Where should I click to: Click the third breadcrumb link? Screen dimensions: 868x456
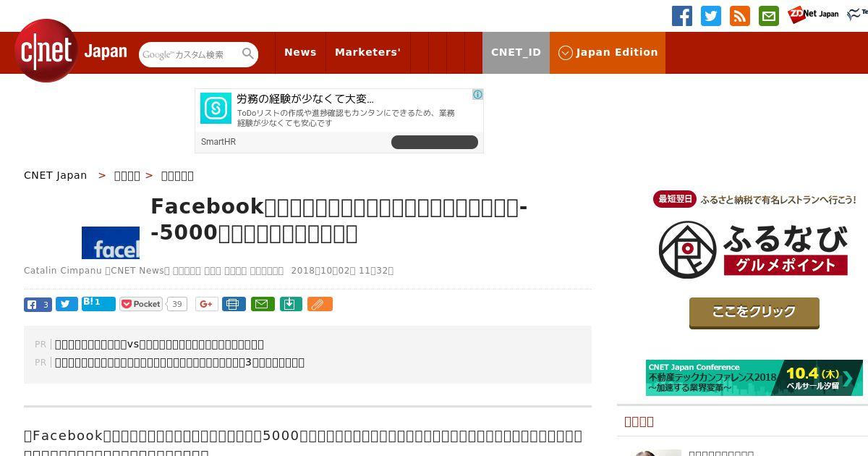click(177, 175)
